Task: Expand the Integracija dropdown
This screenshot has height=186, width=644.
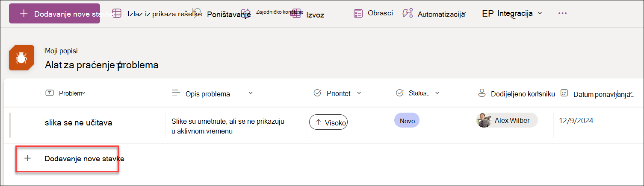Action: (540, 13)
